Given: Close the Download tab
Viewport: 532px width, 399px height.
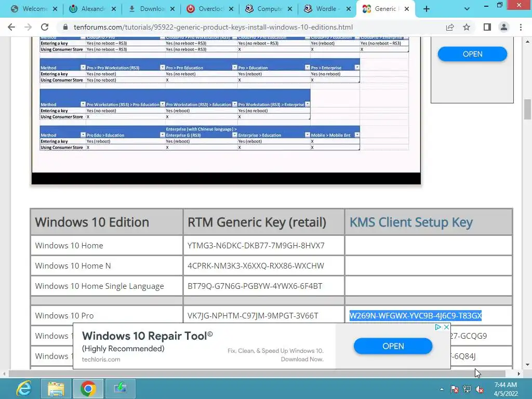Looking at the screenshot, I should [172, 9].
